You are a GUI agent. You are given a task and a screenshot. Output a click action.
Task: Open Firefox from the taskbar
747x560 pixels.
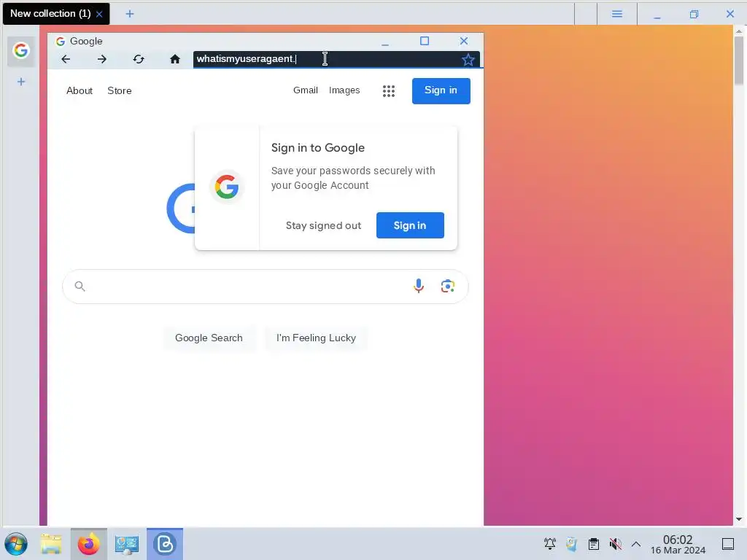(88, 544)
